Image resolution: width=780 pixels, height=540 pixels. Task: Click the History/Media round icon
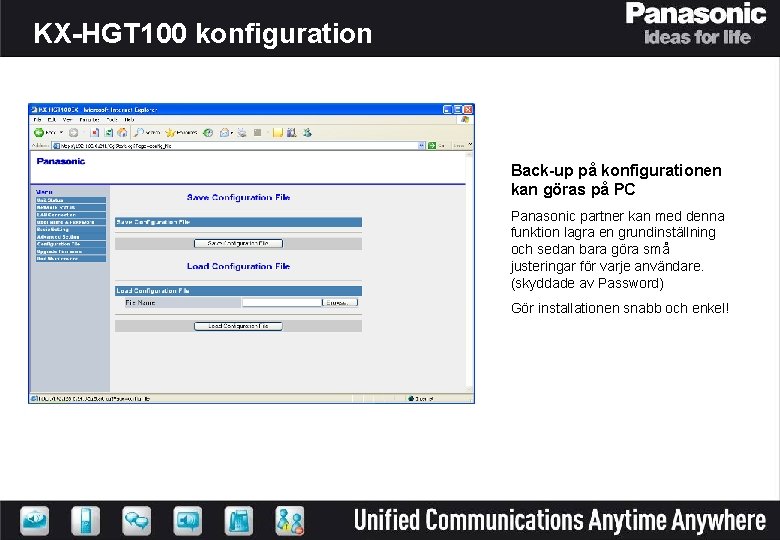coord(208,132)
